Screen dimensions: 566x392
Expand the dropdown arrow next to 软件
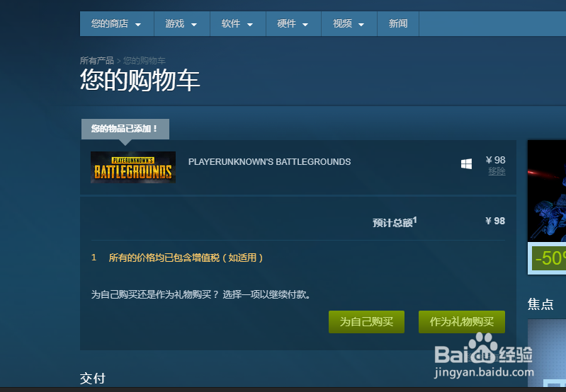250,25
